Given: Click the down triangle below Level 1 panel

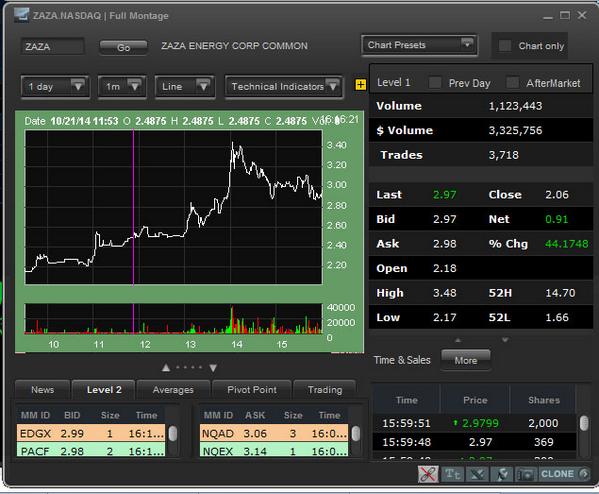Looking at the screenshot, I should click(x=505, y=340).
